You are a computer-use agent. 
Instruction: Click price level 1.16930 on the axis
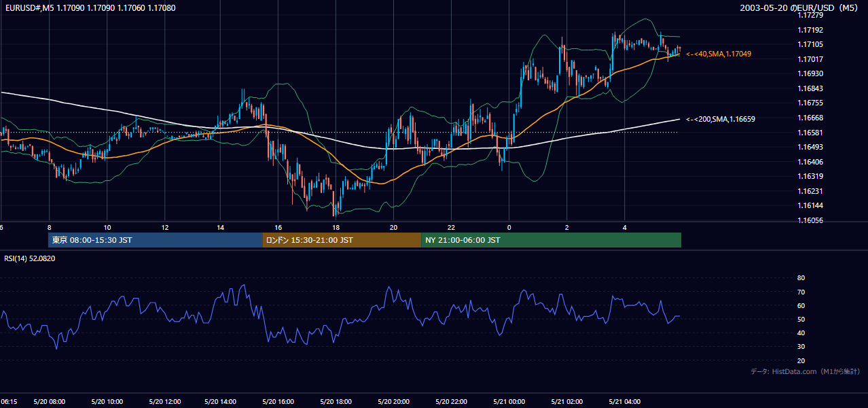tap(812, 73)
